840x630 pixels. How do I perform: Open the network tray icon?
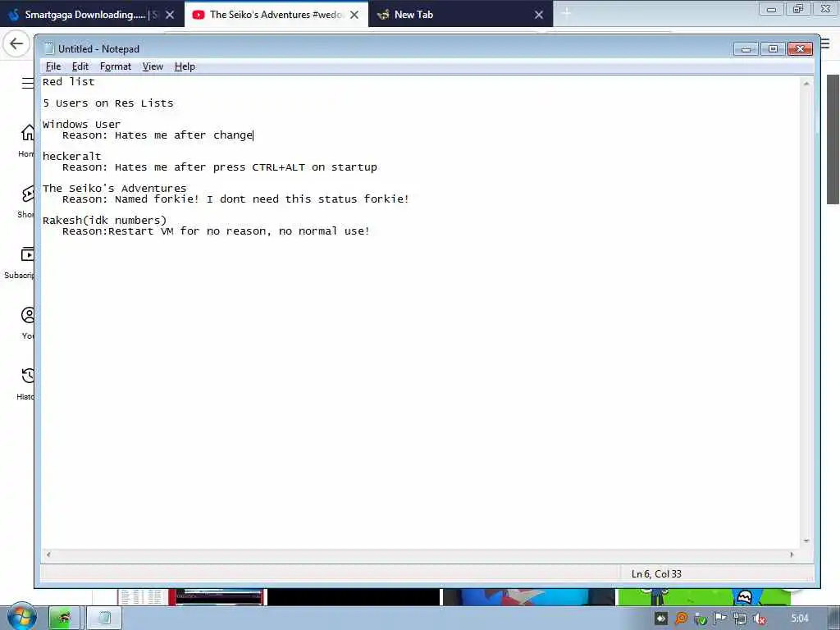[740, 619]
